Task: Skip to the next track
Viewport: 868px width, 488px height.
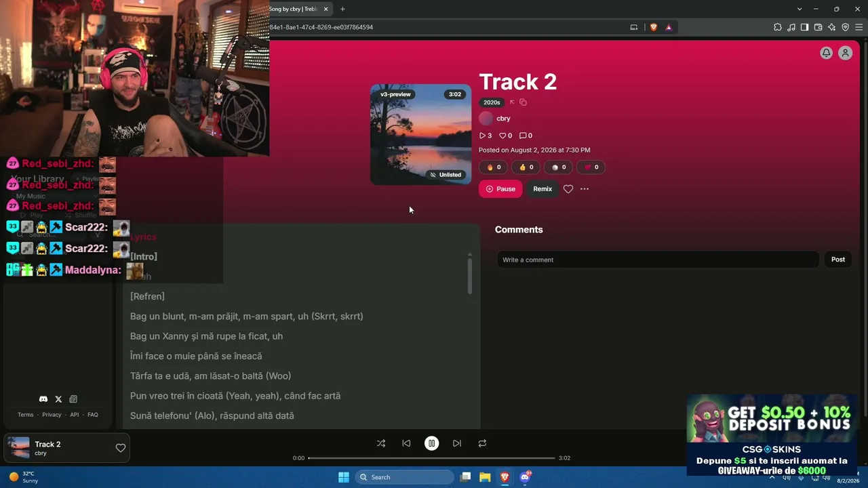Action: 457,443
